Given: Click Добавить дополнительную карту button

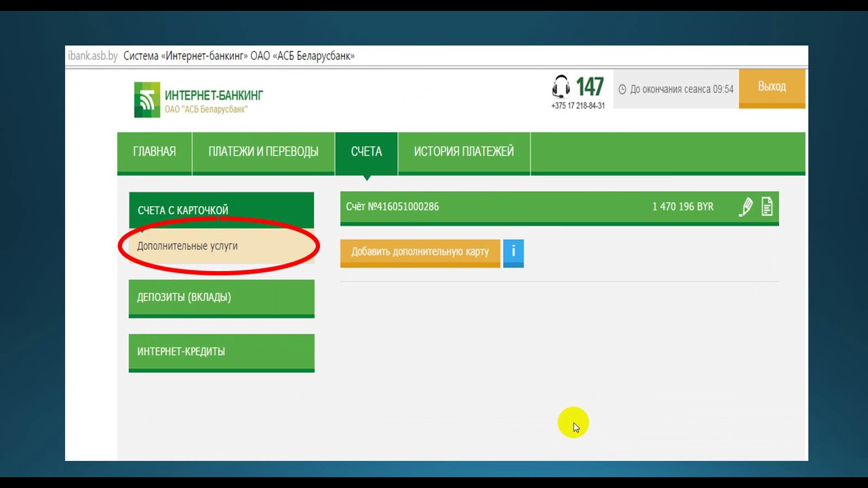Looking at the screenshot, I should pyautogui.click(x=420, y=253).
